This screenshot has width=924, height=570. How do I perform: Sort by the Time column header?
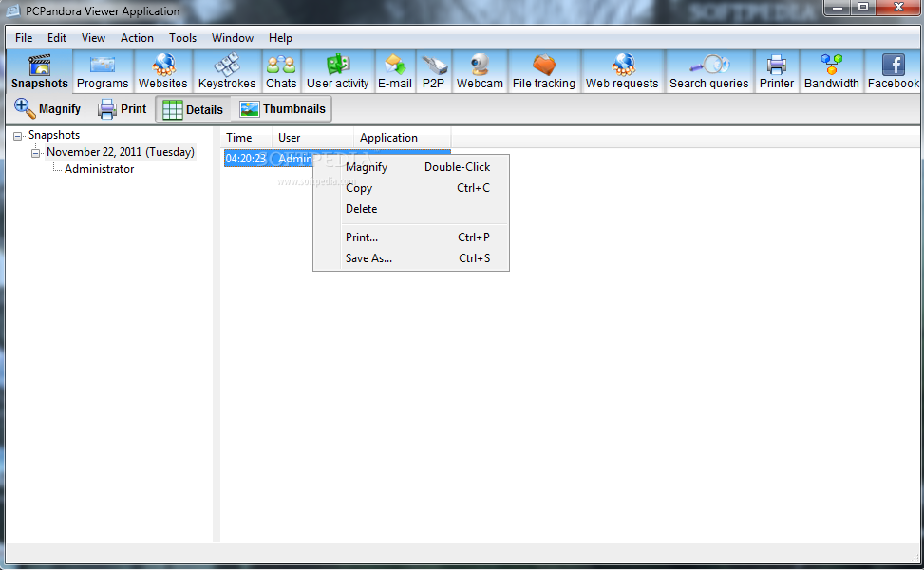pos(247,138)
